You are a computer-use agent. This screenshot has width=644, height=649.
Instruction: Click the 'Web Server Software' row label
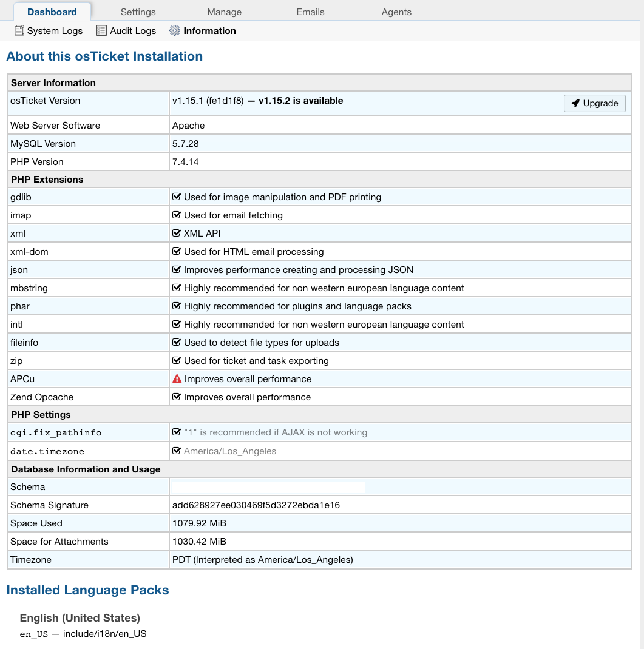point(55,126)
